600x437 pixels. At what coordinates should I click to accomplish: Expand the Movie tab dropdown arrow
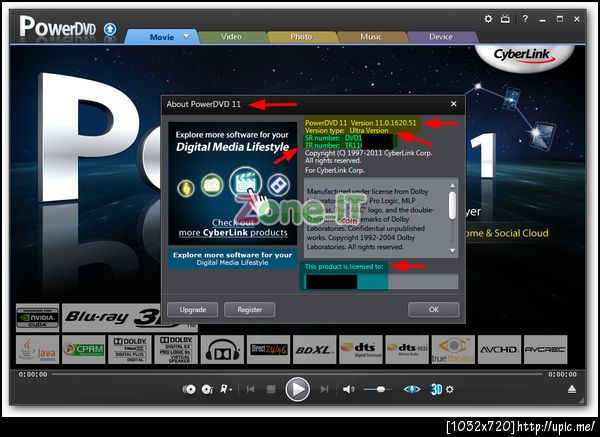coord(186,36)
